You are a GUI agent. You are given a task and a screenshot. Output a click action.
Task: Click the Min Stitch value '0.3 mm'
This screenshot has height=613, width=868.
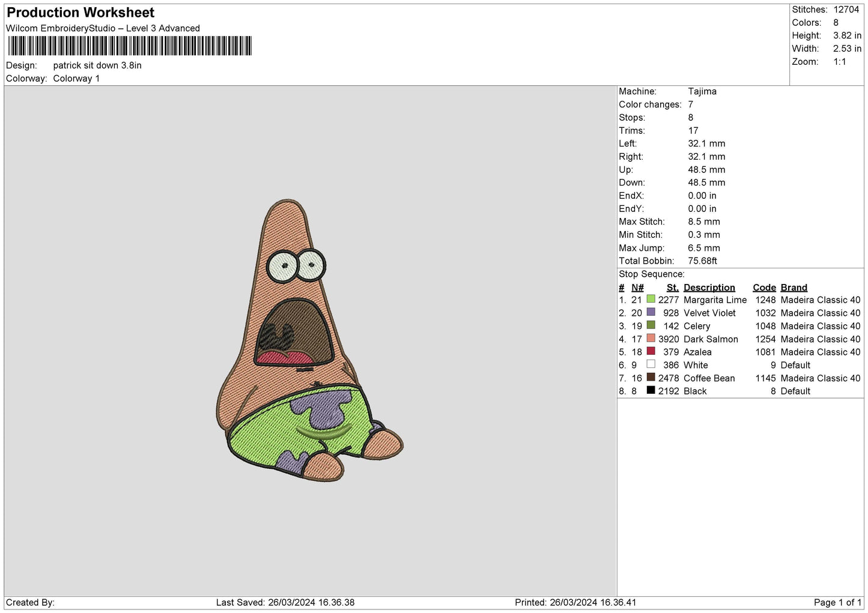[x=704, y=235]
